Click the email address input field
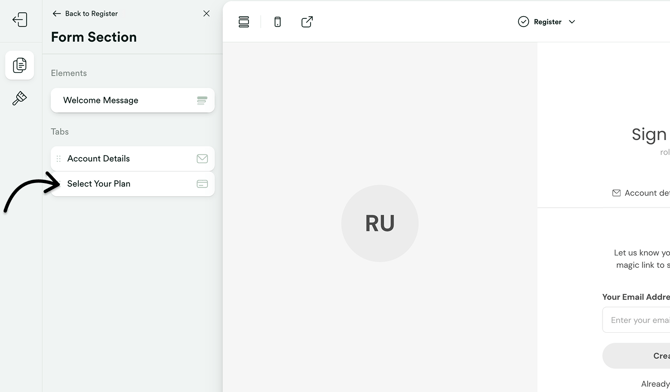The height and width of the screenshot is (392, 670). pos(636,320)
